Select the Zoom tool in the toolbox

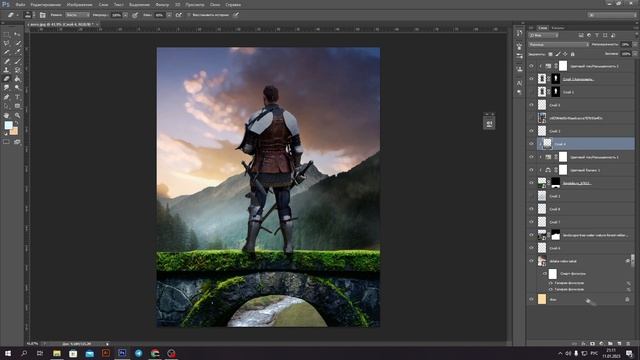tap(17, 116)
